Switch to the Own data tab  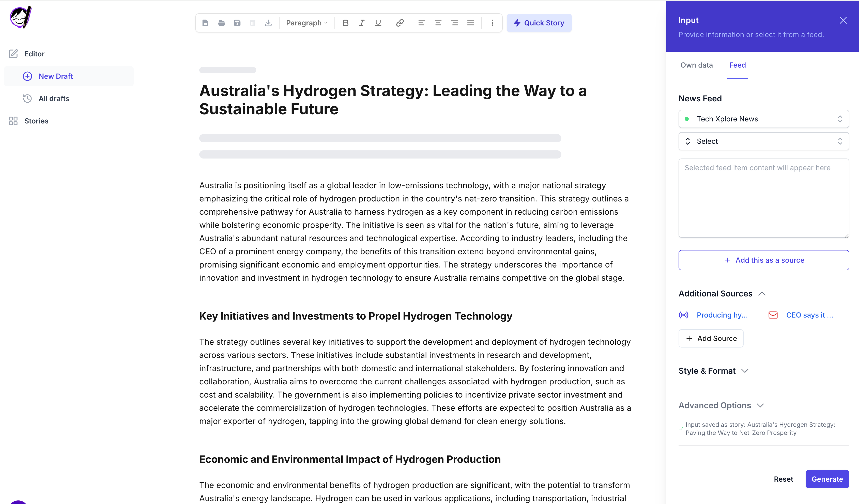click(x=696, y=65)
